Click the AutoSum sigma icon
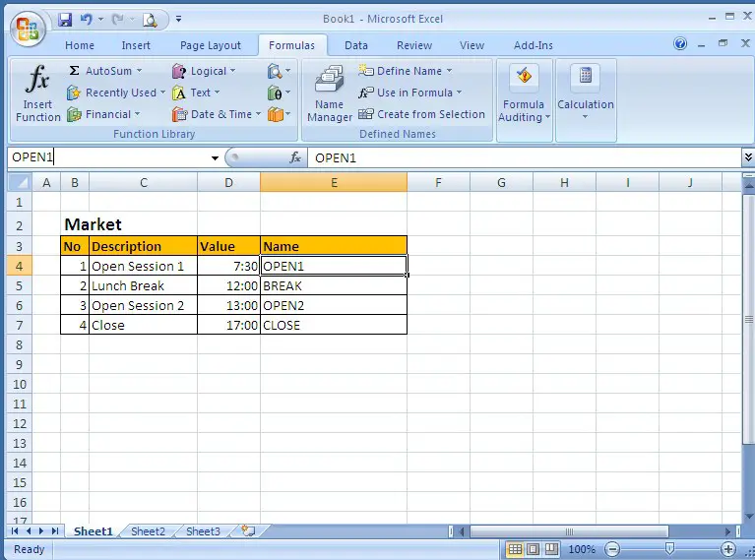 pyautogui.click(x=74, y=71)
